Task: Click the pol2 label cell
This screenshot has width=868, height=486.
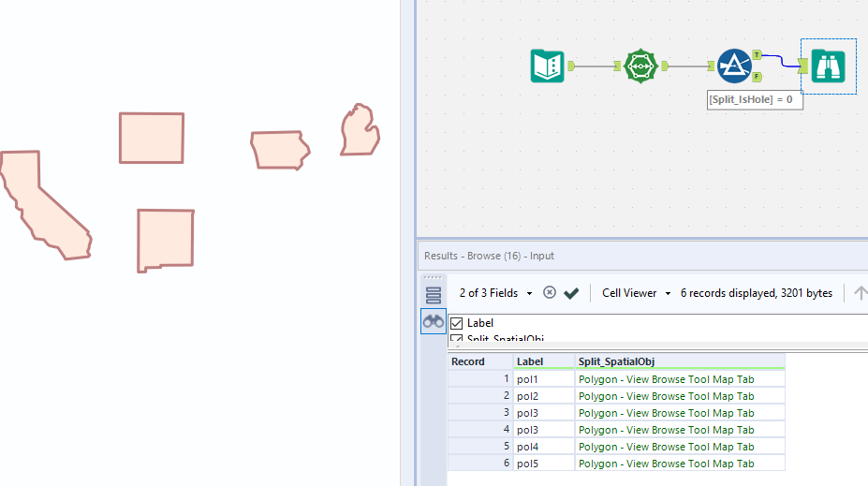Action: click(544, 396)
